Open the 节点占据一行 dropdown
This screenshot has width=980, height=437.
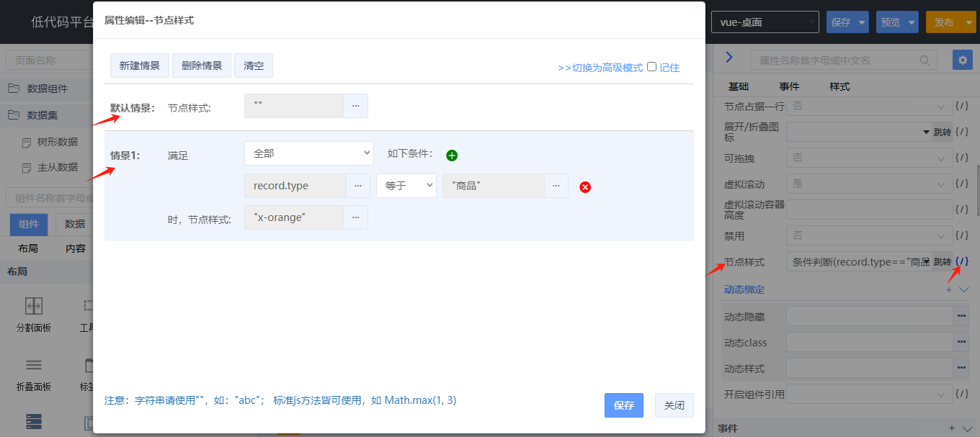(870, 107)
